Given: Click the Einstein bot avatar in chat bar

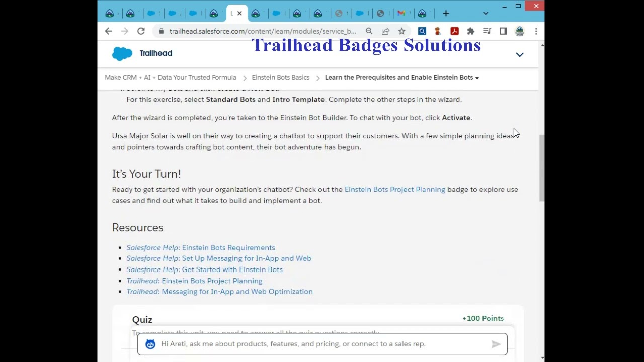Looking at the screenshot, I should click(x=150, y=344).
